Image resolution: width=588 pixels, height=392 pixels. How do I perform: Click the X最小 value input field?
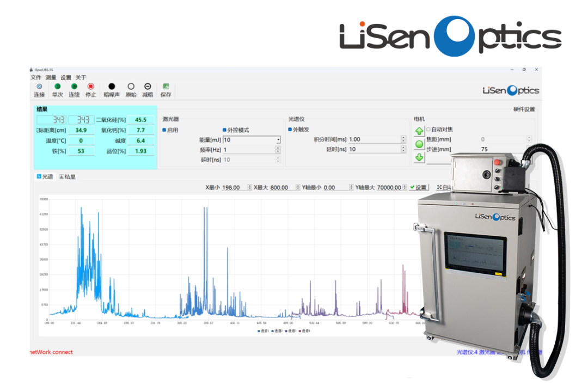point(234,187)
